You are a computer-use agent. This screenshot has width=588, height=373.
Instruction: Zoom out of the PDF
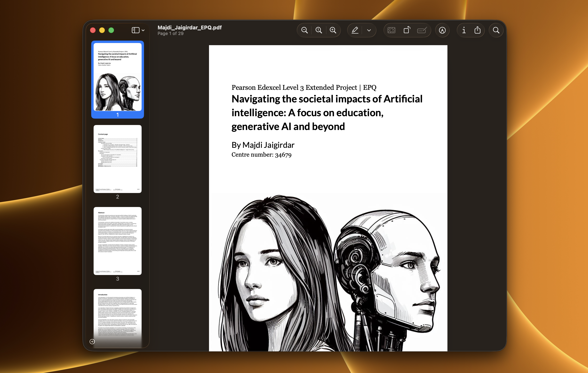click(304, 30)
